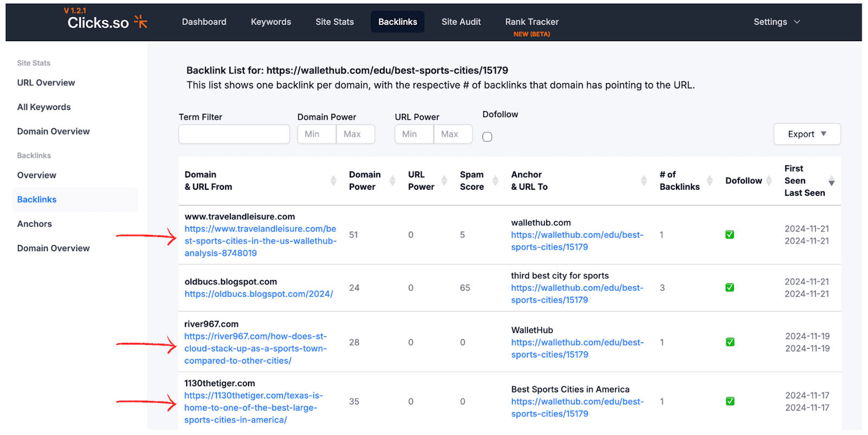Image resolution: width=868 pixels, height=435 pixels.
Task: Click the V 1.2.1 version label
Action: point(75,10)
